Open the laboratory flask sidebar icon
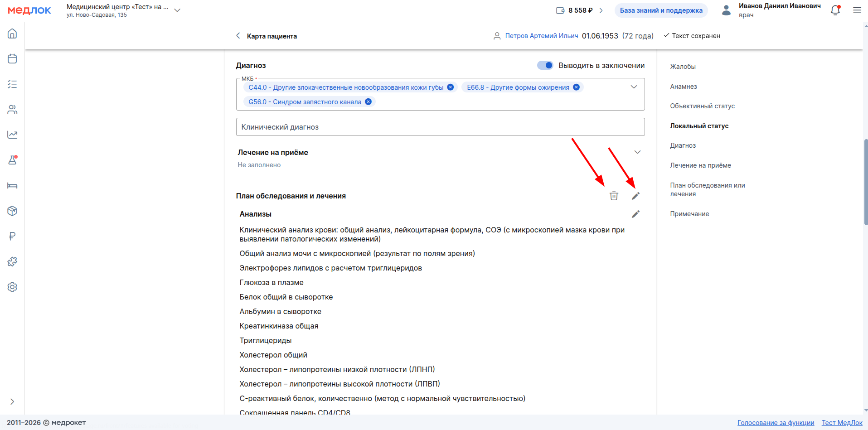 point(12,160)
